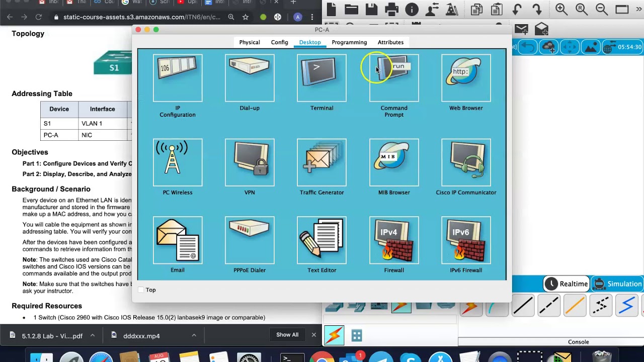Open the PPPoE Dialer app
The width and height of the screenshot is (644, 362).
click(250, 240)
